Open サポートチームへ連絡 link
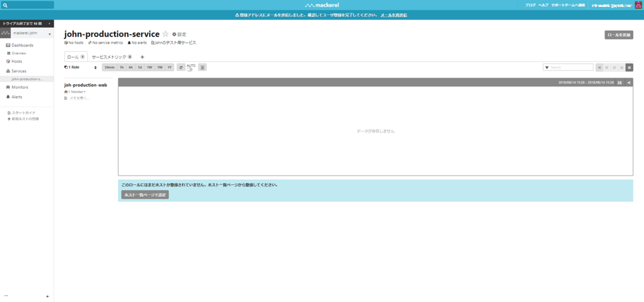This screenshot has height=302, width=644. click(x=568, y=5)
